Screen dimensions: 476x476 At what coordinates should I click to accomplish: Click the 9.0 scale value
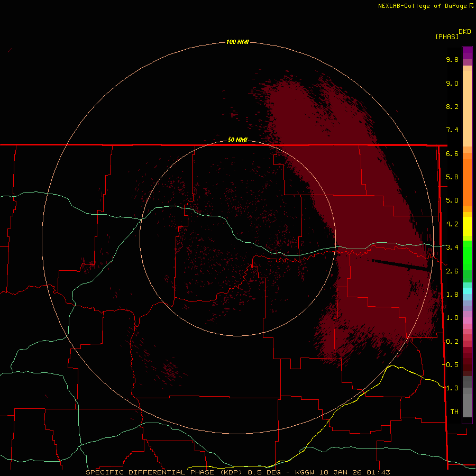(x=452, y=83)
